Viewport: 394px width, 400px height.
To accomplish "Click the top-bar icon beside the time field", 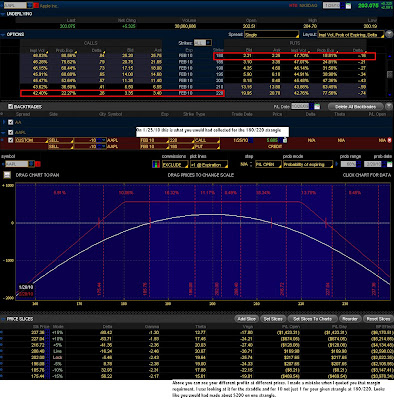I will tap(348, 6).
